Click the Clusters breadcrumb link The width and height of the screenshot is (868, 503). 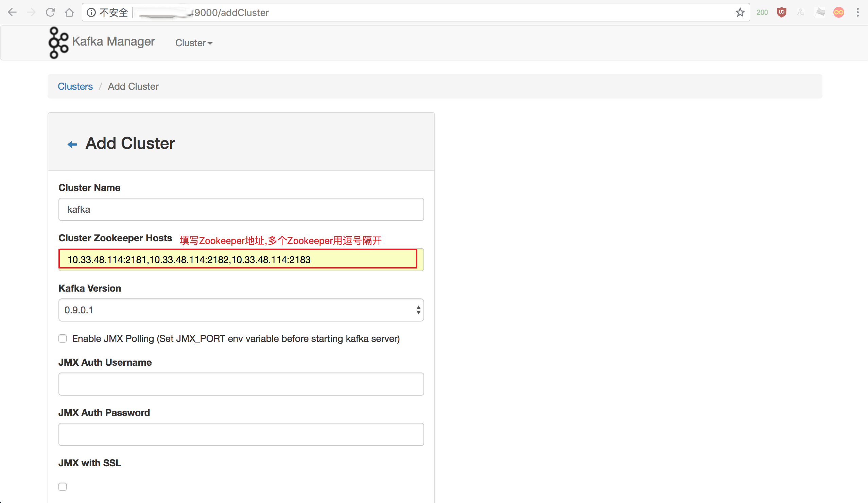tap(75, 86)
